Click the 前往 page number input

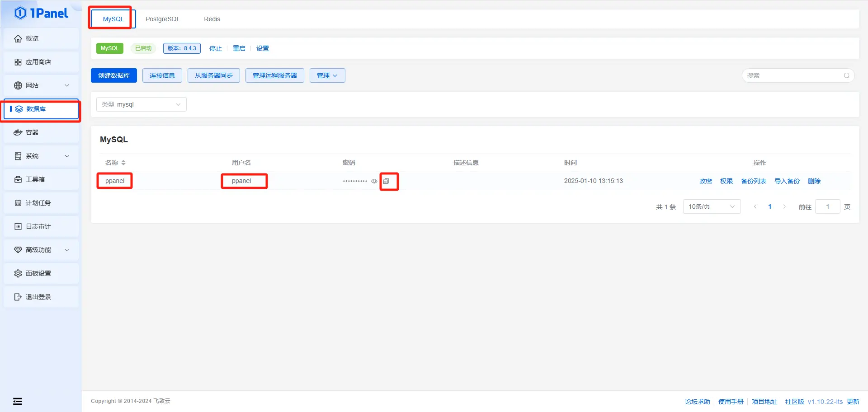(828, 206)
